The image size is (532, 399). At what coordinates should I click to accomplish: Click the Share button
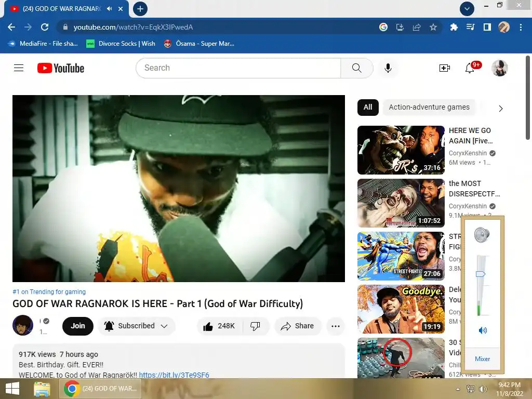[x=297, y=326]
